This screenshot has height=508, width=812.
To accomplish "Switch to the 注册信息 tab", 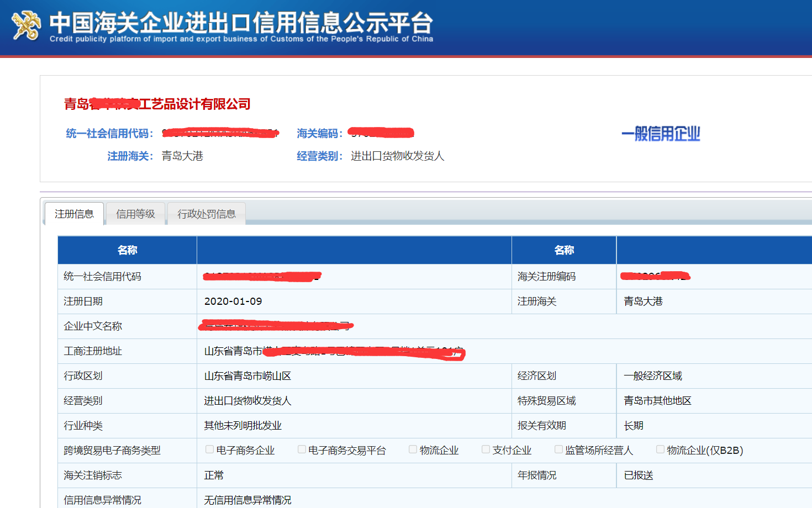I will pyautogui.click(x=74, y=214).
